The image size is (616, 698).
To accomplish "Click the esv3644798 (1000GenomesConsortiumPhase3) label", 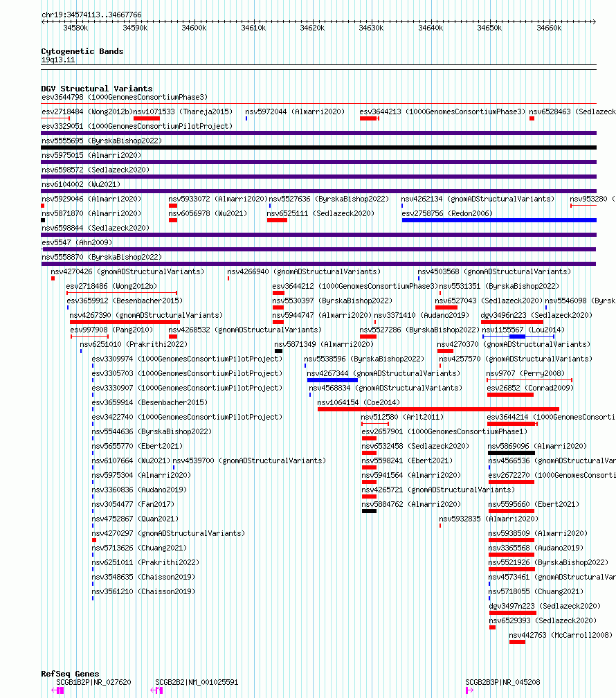I will pos(125,97).
